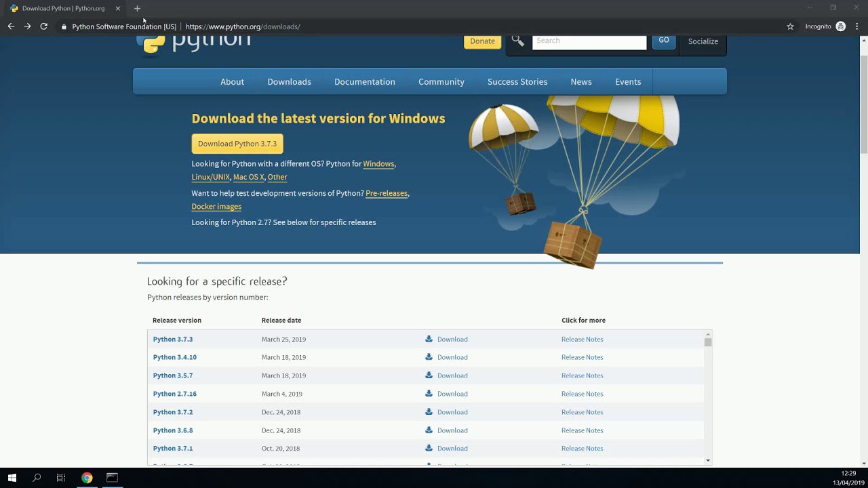Click Download text link for Python 3.5.7
868x488 pixels.
pos(452,375)
